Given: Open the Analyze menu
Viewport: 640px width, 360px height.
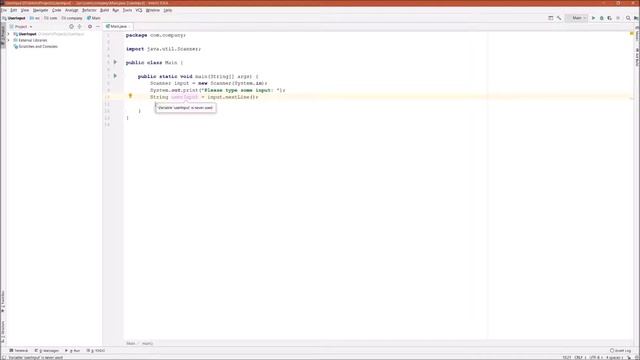Looking at the screenshot, I should coord(71,10).
